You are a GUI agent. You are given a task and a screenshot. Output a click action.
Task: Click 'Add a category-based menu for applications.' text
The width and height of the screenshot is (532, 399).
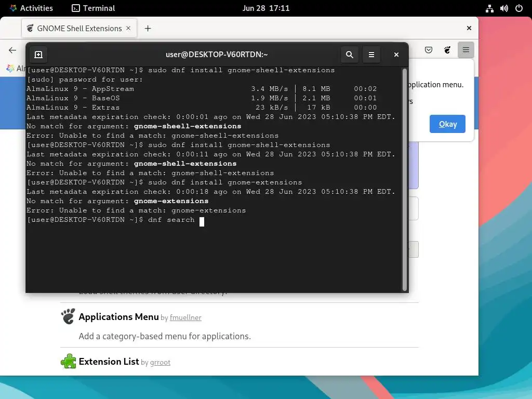[x=165, y=336]
